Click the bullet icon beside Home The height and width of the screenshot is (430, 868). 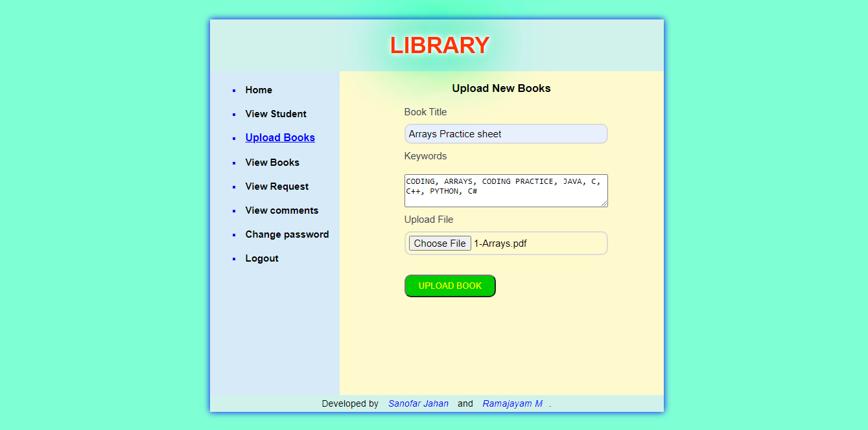233,90
